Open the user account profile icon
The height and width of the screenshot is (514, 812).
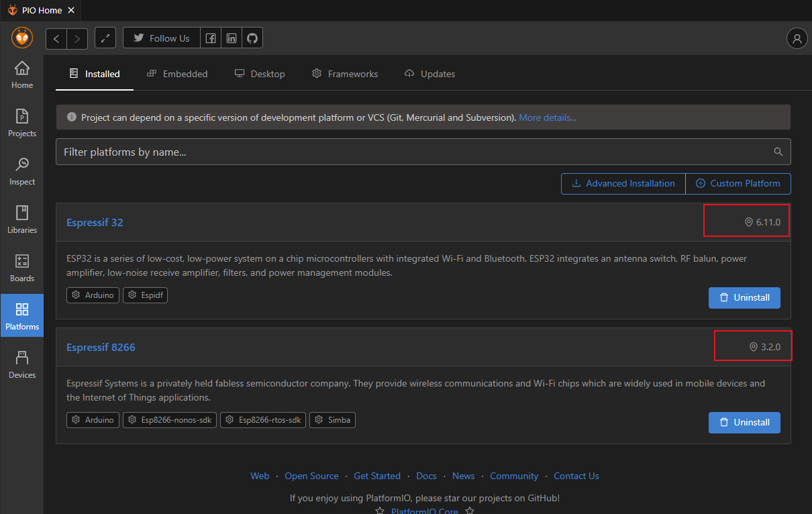click(797, 38)
